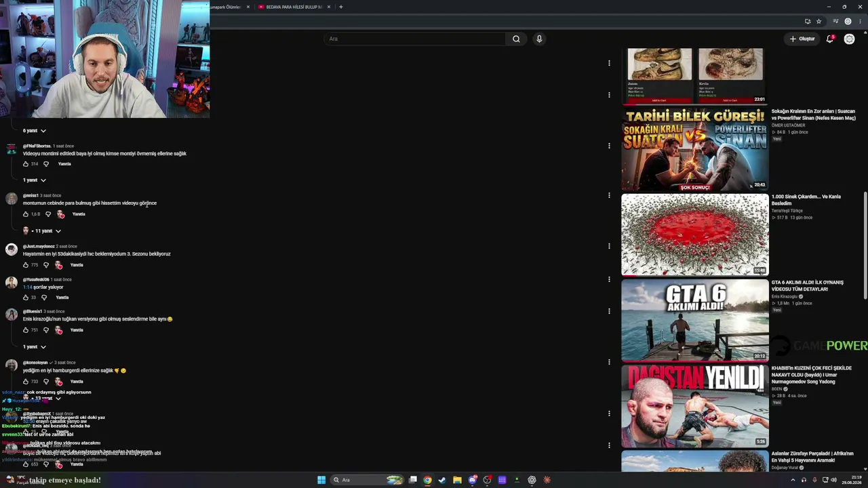This screenshot has width=868, height=488.
Task: Switch to the Lunapark Ölümleri browser tab
Action: coord(226,7)
